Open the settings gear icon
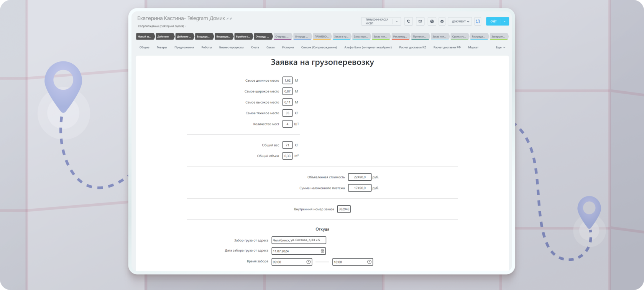The height and width of the screenshot is (290, 644). point(442,21)
